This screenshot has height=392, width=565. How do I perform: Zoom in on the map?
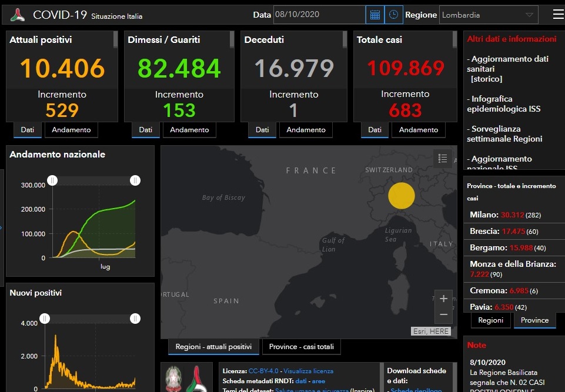443,299
